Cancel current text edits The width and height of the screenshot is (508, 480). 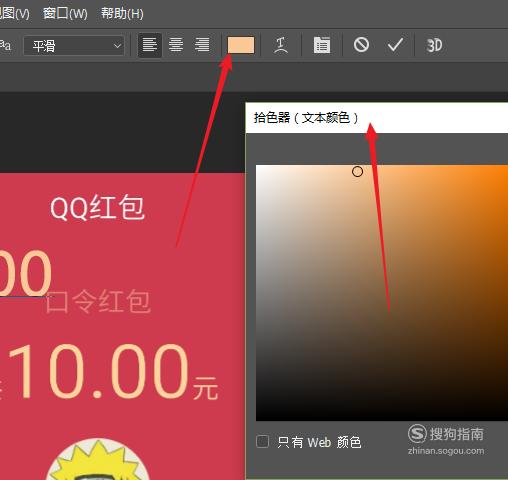tap(361, 45)
